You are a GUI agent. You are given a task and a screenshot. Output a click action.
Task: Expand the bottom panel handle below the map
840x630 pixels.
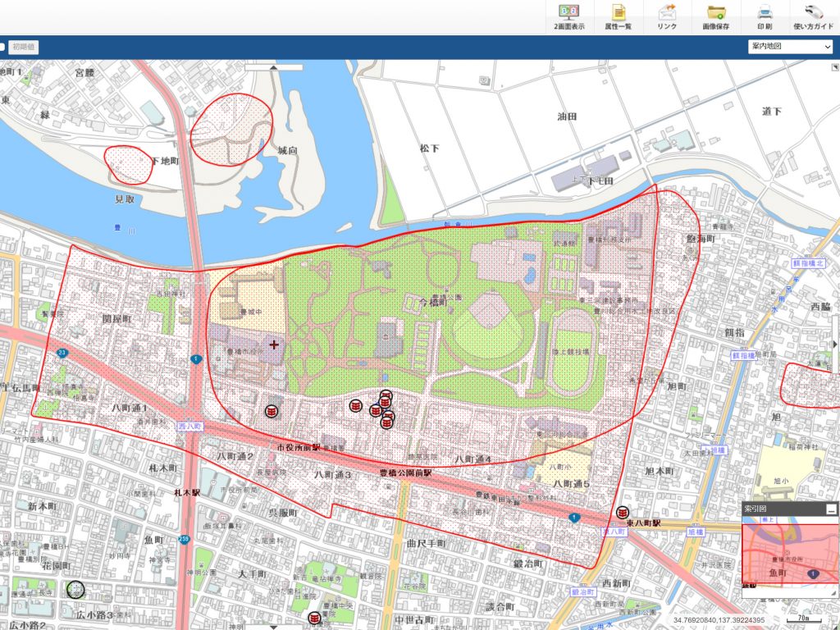pos(274,627)
